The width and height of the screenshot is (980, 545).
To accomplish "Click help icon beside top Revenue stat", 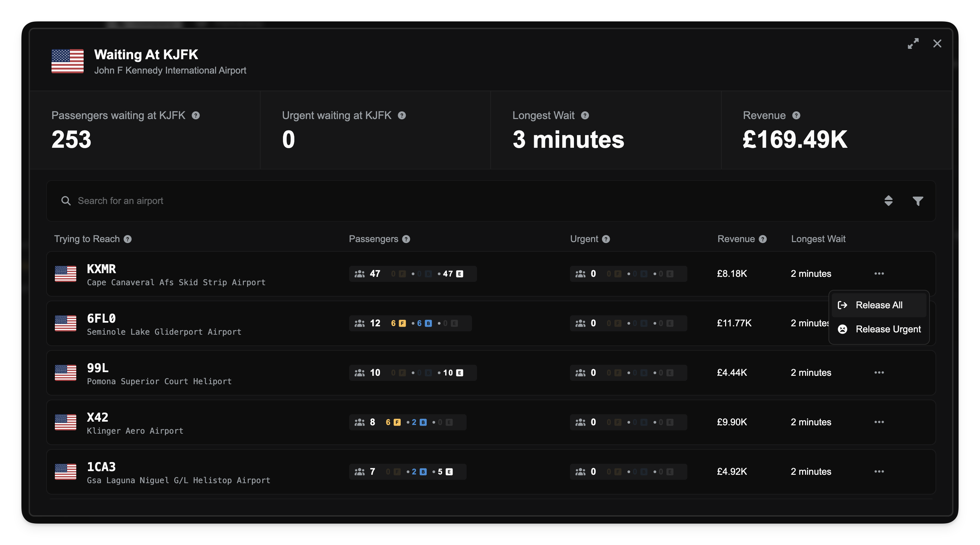I will tap(796, 115).
